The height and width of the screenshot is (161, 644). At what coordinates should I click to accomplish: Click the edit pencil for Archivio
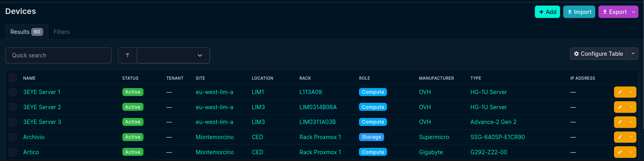620,137
